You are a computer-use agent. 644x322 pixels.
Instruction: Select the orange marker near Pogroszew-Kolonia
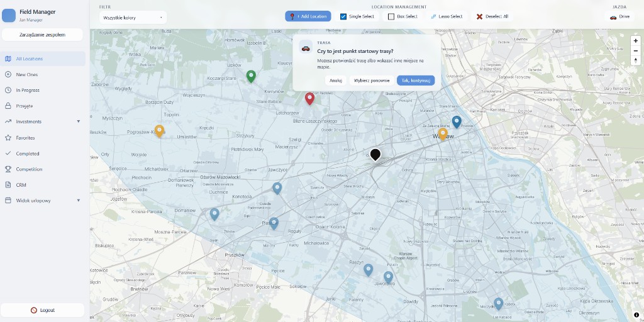pyautogui.click(x=159, y=131)
